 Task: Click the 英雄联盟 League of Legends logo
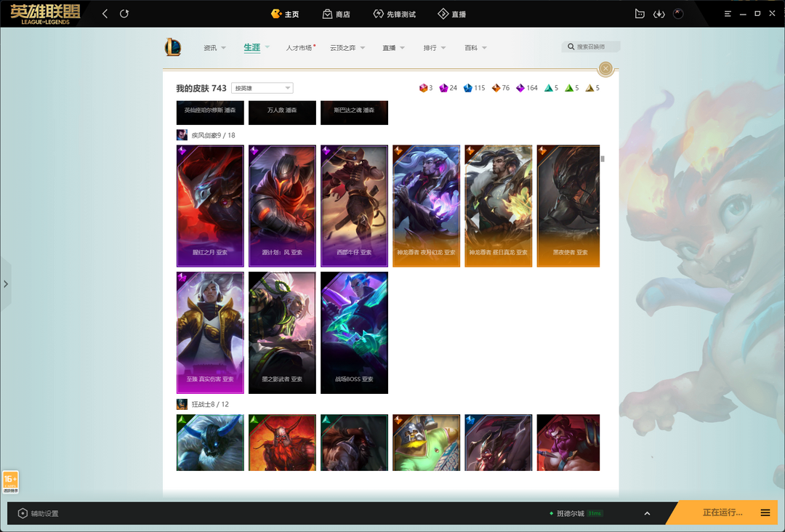pyautogui.click(x=45, y=14)
